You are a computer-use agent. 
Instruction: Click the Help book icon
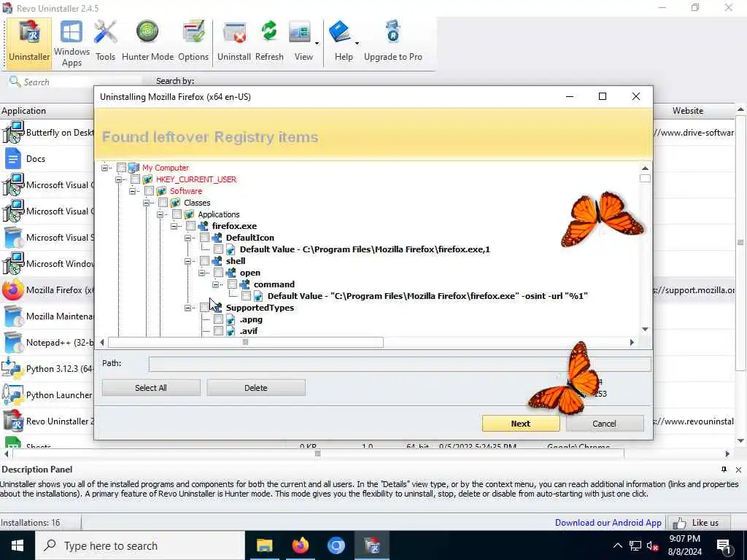tap(340, 32)
